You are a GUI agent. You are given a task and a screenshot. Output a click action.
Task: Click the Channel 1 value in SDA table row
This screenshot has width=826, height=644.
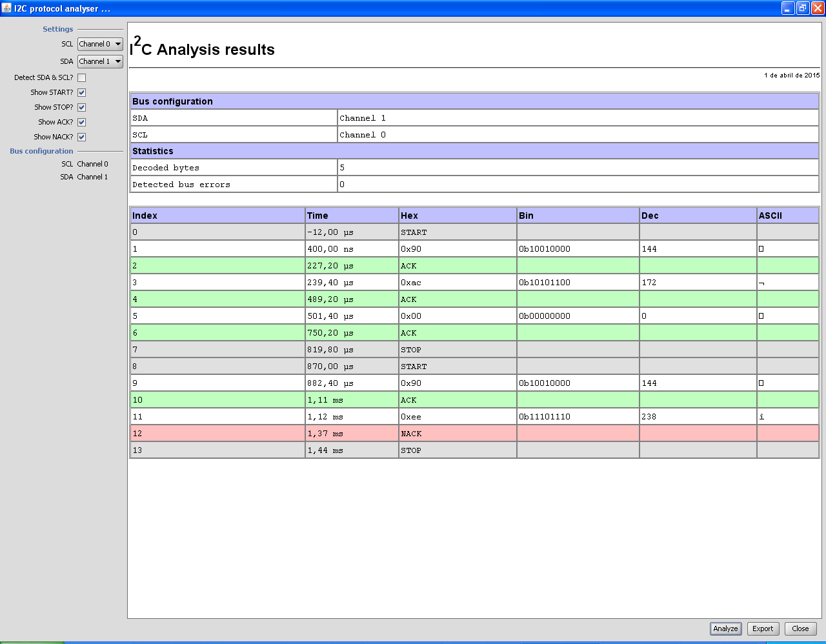point(363,118)
